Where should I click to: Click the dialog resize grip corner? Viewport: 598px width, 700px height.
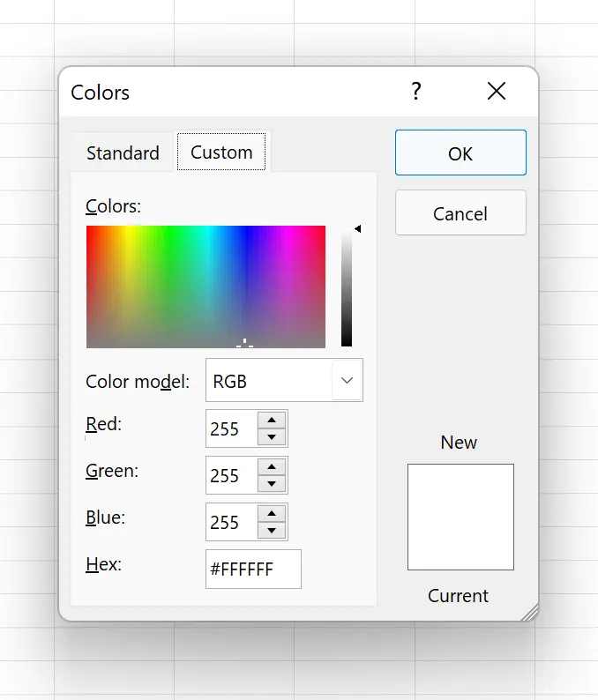530,613
